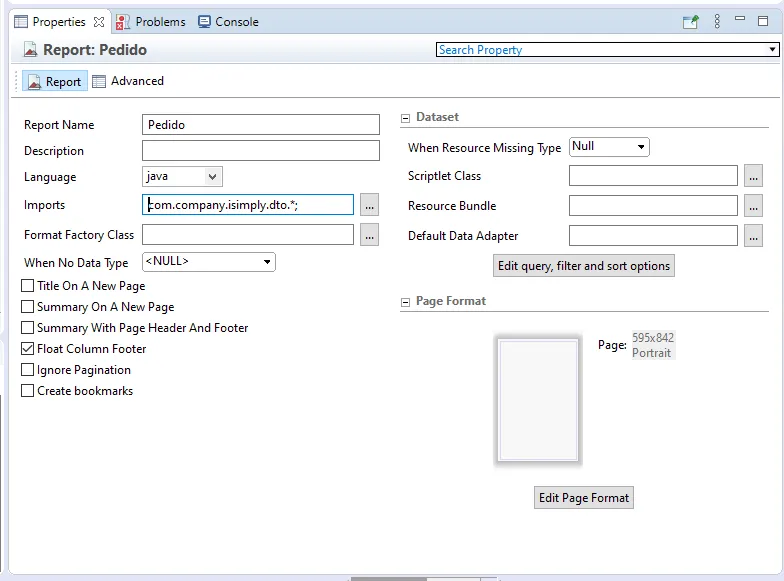Click the page format preview thumbnail
The image size is (784, 581).
tap(538, 400)
